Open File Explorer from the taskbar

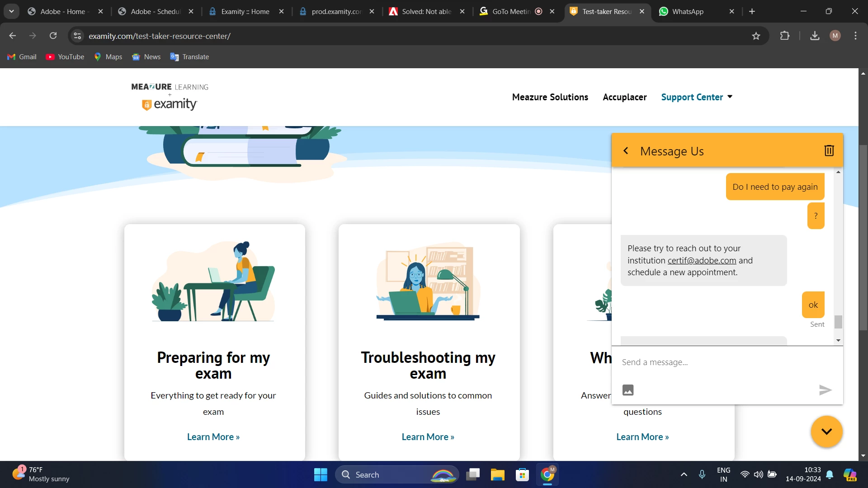[497, 475]
